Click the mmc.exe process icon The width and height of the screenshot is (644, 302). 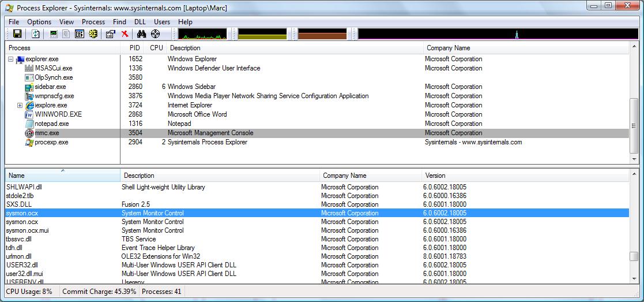(x=29, y=133)
